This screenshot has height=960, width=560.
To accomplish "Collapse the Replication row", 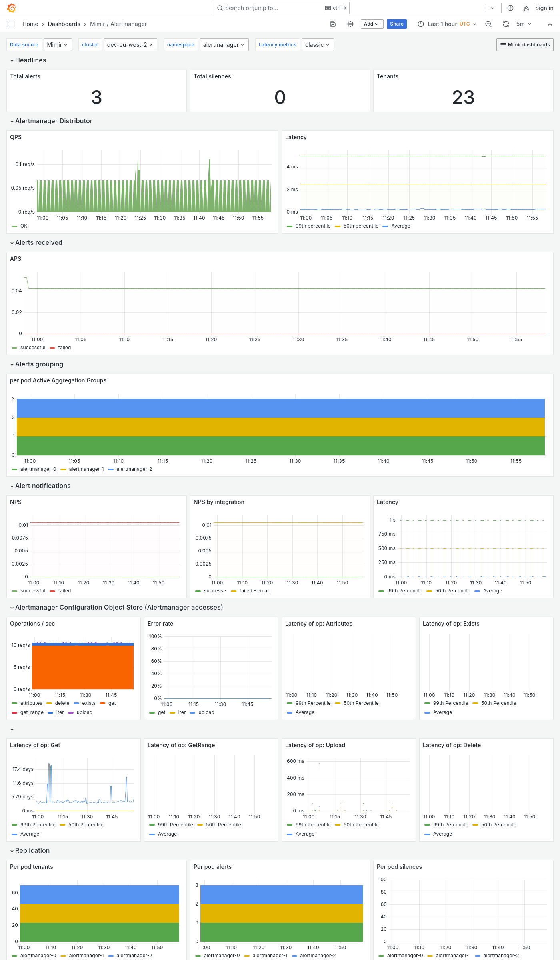I will pyautogui.click(x=30, y=850).
